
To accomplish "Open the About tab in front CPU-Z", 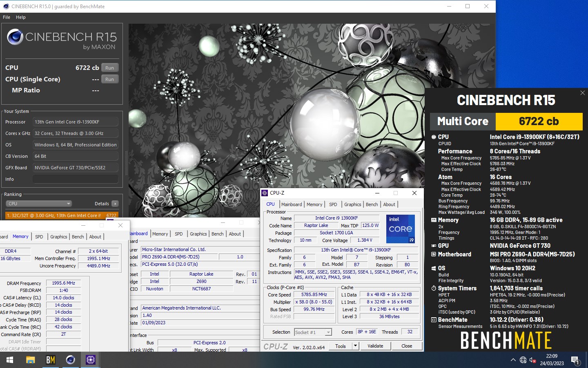I will (389, 204).
